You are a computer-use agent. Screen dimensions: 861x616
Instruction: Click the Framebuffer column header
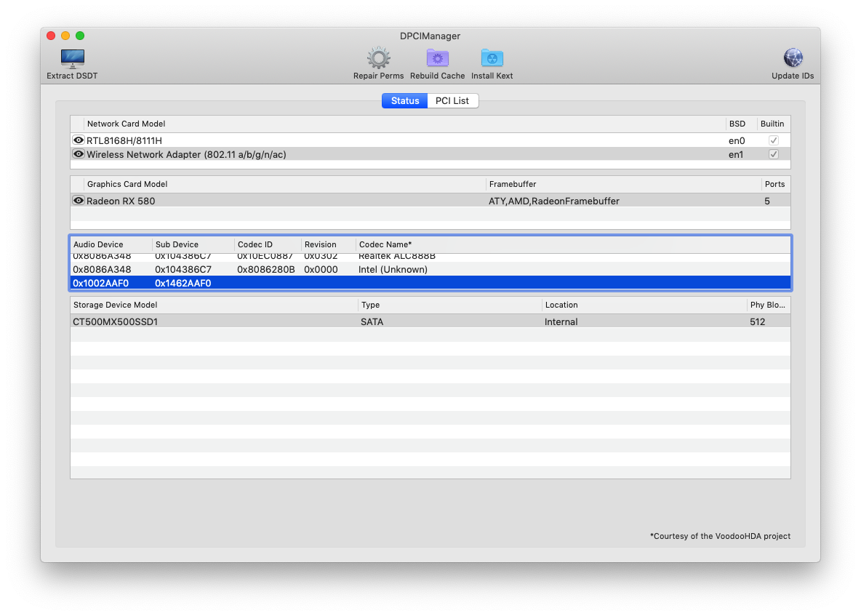point(624,184)
